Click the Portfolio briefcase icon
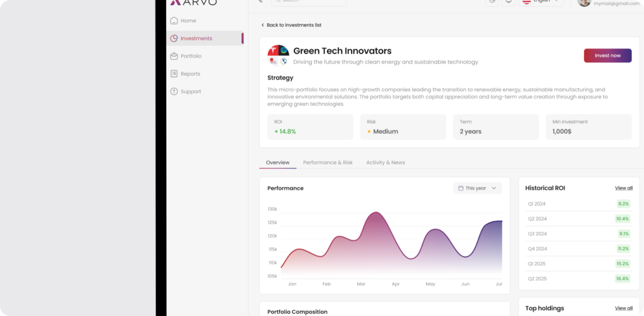This screenshot has height=316, width=644. pos(174,56)
